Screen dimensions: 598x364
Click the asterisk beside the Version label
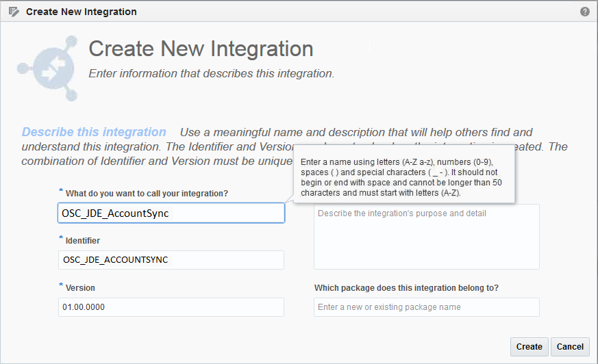(61, 286)
